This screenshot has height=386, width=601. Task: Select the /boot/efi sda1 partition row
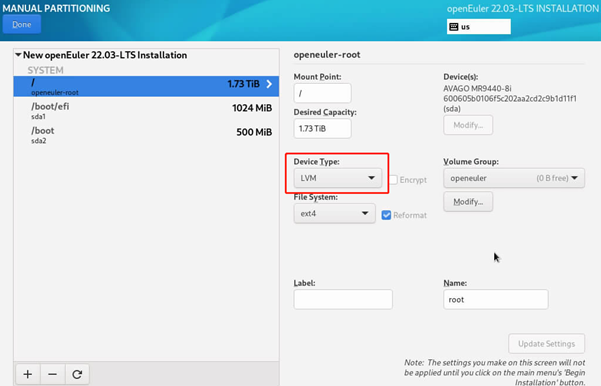tap(146, 110)
